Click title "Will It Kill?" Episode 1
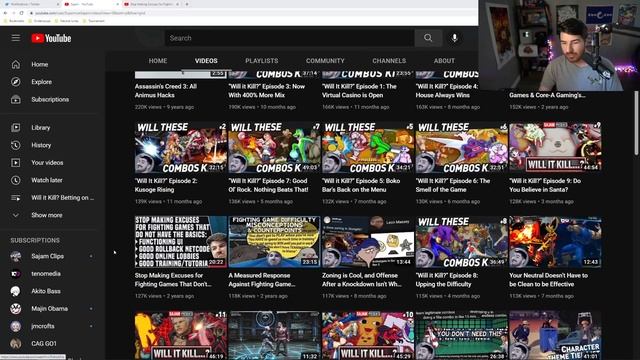Viewport: 640px width, 360px height. [x=359, y=91]
